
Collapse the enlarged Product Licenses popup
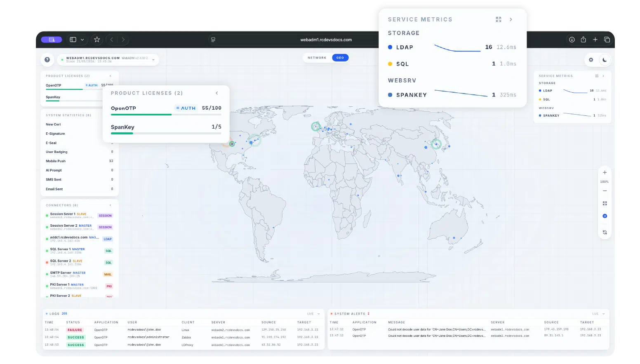[x=217, y=93]
